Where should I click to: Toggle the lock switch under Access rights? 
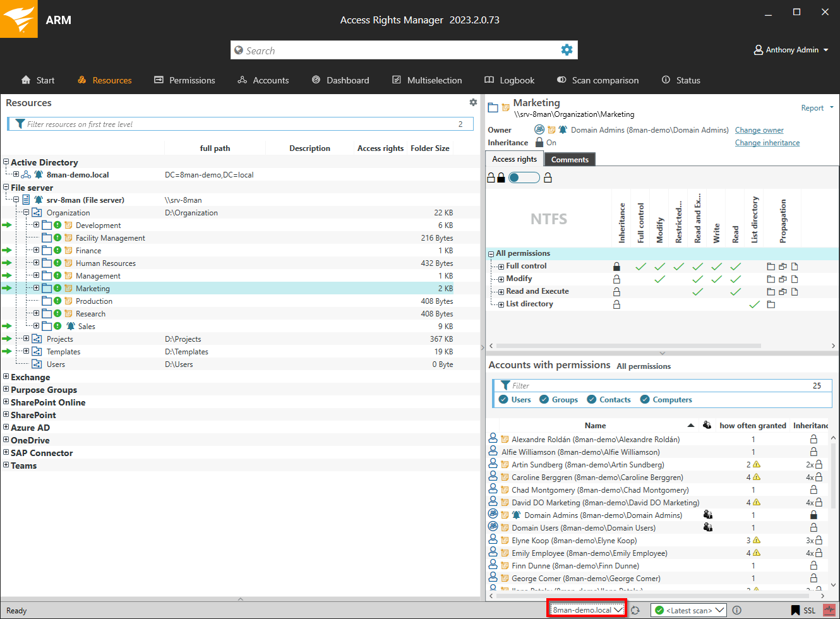coord(524,178)
